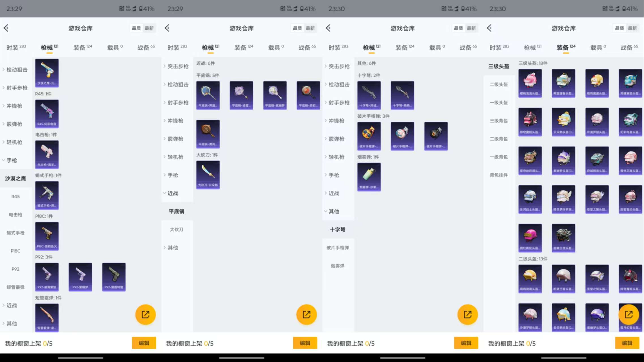The width and height of the screenshot is (644, 362).
Task: Tap the 蝎式手枪-燕 weapon icon
Action: tap(47, 196)
